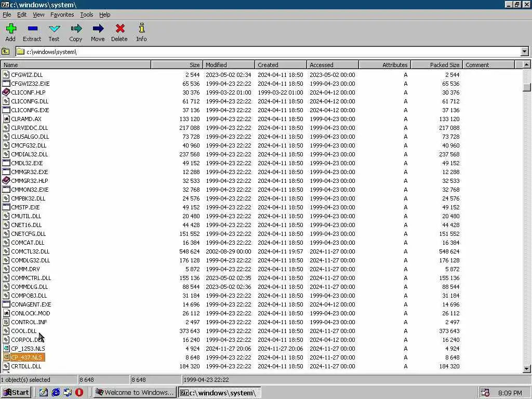532x399 pixels.
Task: Sort by the Comment column header
Action: pos(489,65)
